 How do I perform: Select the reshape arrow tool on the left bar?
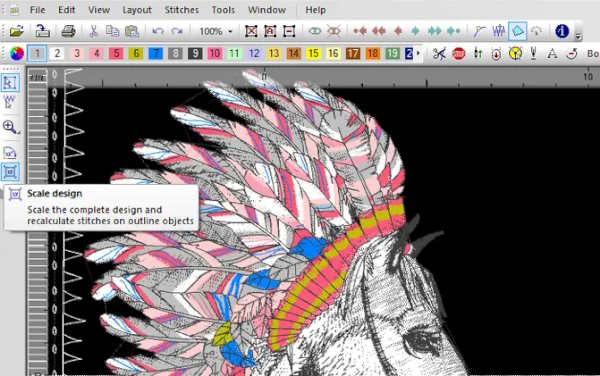click(9, 103)
